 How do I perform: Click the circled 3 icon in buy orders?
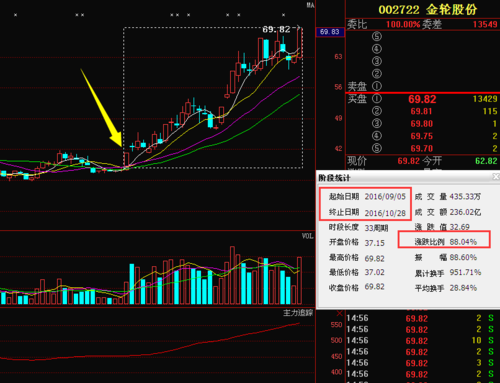(377, 123)
